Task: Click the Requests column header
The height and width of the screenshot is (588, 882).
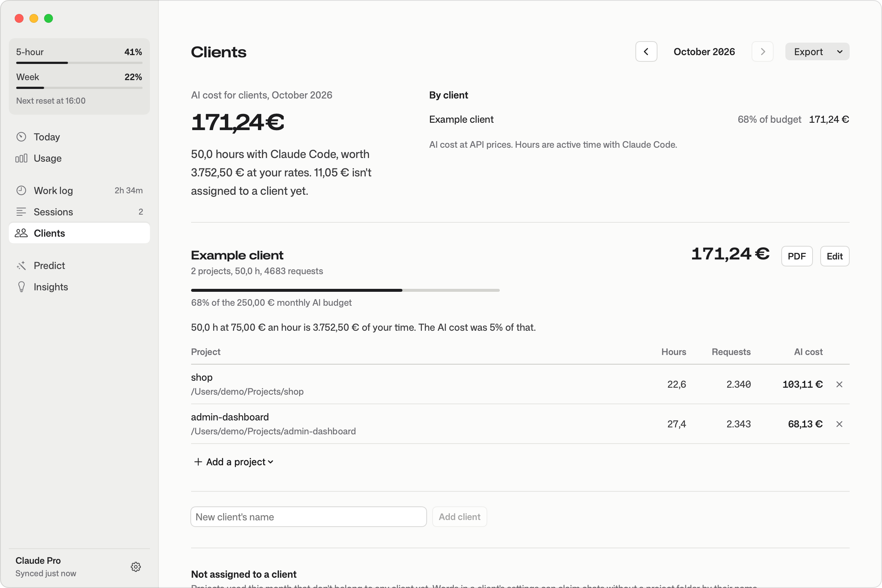Action: click(731, 352)
